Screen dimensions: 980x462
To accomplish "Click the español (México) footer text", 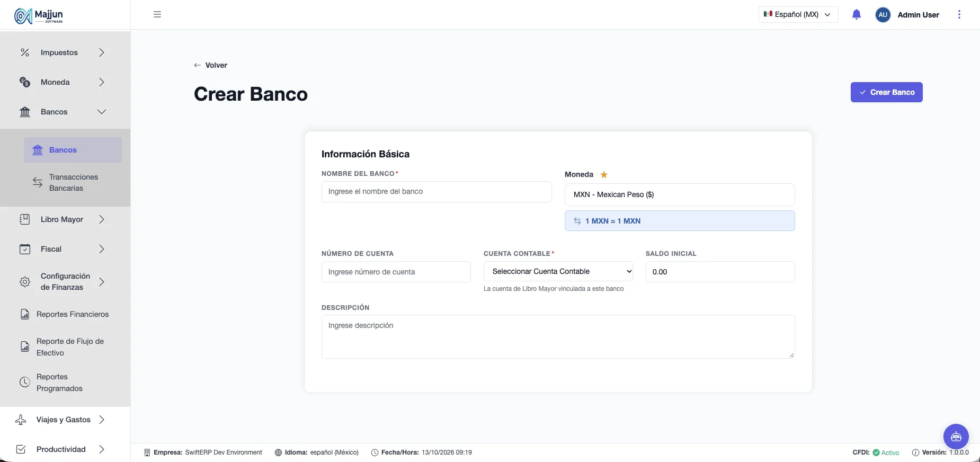I will (x=334, y=452).
